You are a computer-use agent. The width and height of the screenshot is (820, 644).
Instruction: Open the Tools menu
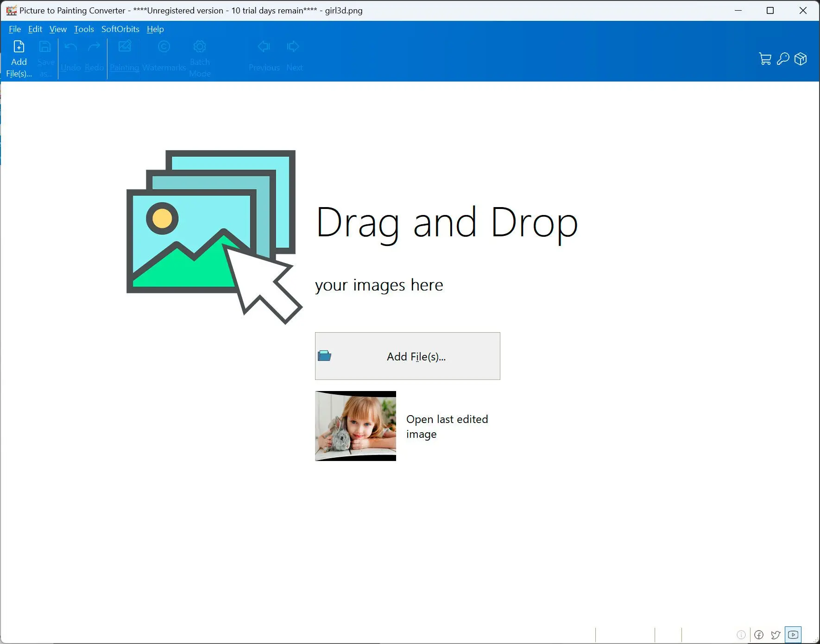tap(84, 29)
